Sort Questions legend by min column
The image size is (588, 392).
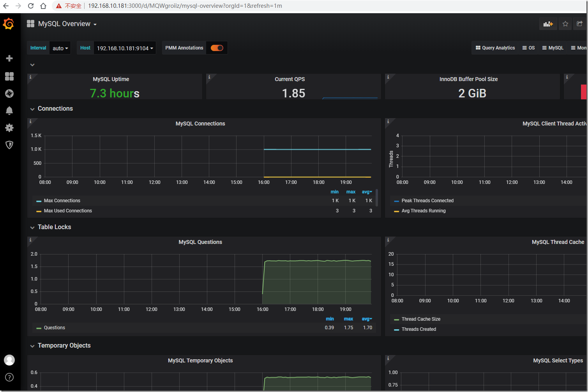[330, 319]
